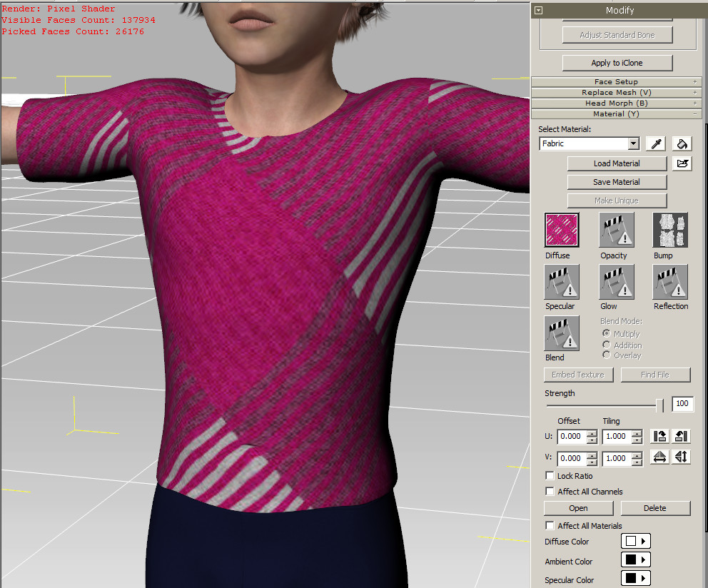Collapse the Material (Y) section
Image resolution: width=708 pixels, height=588 pixels.
pos(617,114)
